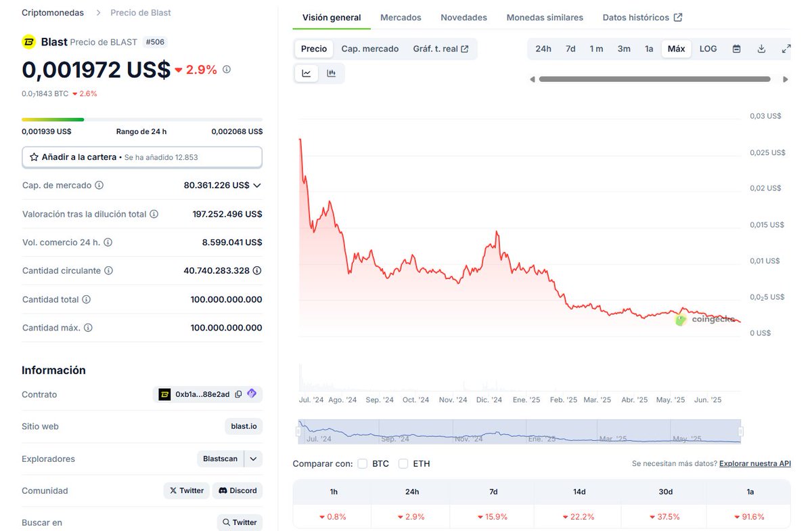812x531 pixels.
Task: Set chart range to 24h
Action: [x=543, y=49]
